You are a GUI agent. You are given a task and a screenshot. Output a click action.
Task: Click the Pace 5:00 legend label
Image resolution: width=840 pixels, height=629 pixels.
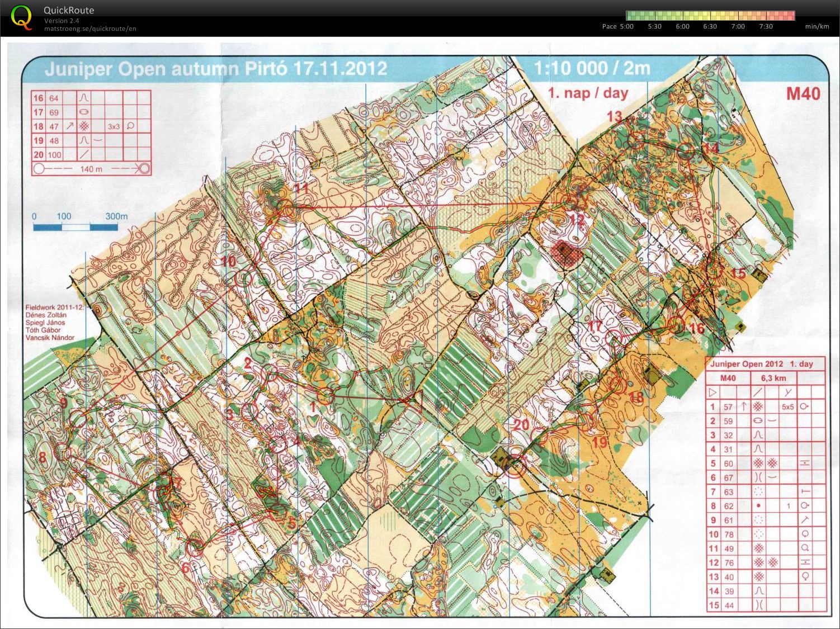pos(618,26)
